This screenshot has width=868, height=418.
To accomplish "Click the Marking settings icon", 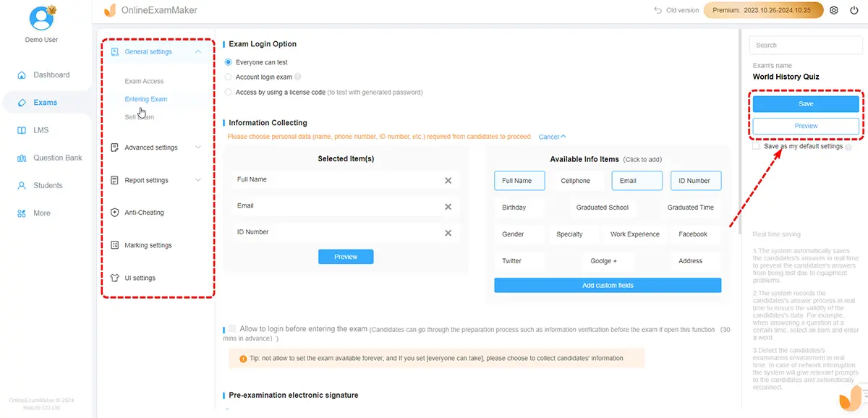I will pos(114,245).
